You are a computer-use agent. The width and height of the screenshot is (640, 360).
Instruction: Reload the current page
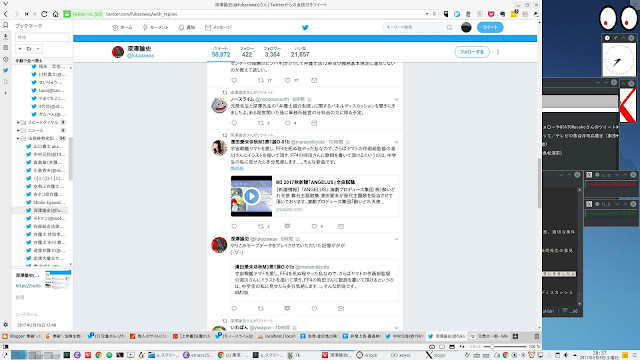pyautogui.click(x=44, y=14)
